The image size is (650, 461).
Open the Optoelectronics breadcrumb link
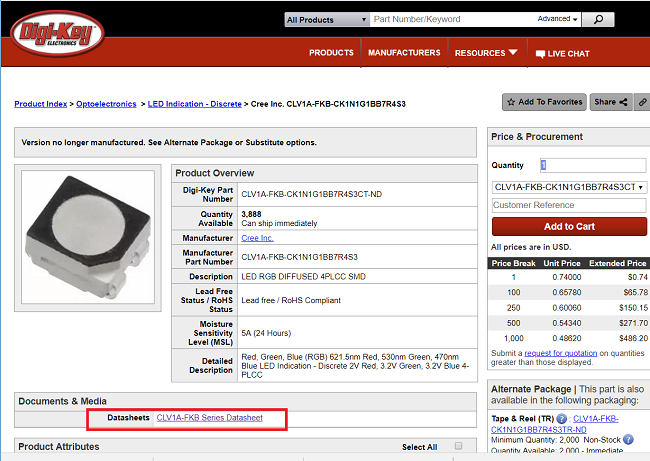point(106,104)
